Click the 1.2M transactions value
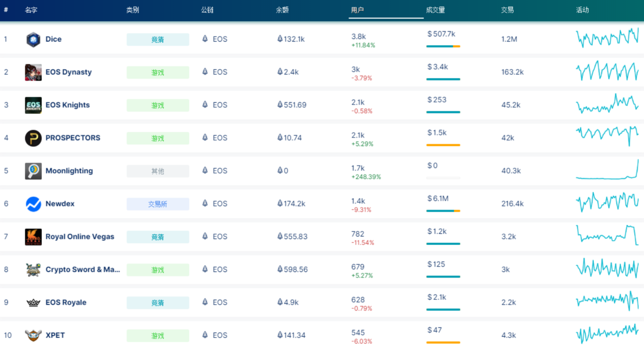 [509, 39]
